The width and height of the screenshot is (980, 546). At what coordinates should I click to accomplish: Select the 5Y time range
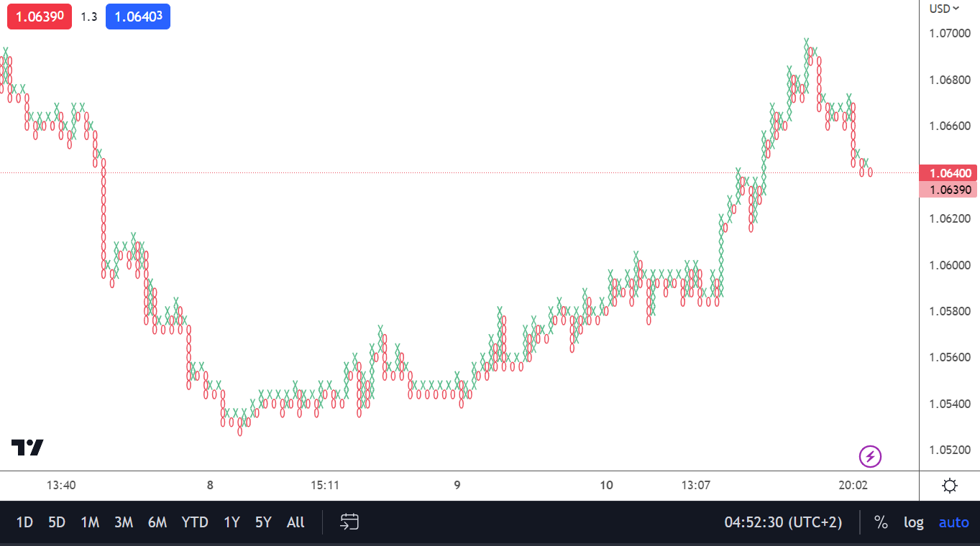click(x=263, y=522)
